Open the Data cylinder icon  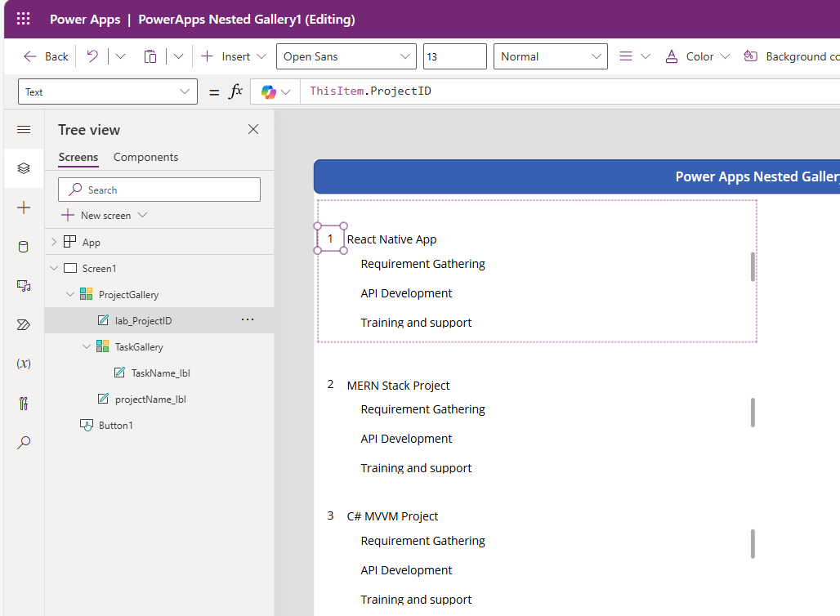24,247
